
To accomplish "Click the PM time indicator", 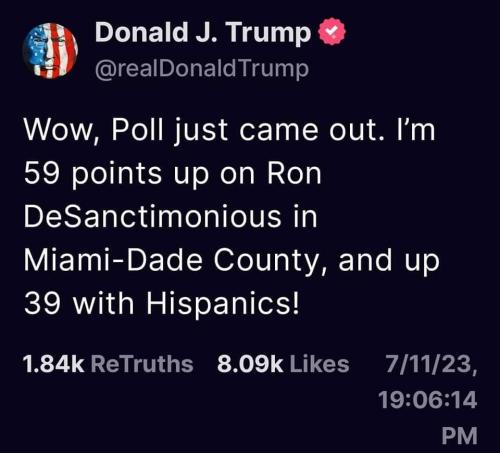I will tap(460, 436).
